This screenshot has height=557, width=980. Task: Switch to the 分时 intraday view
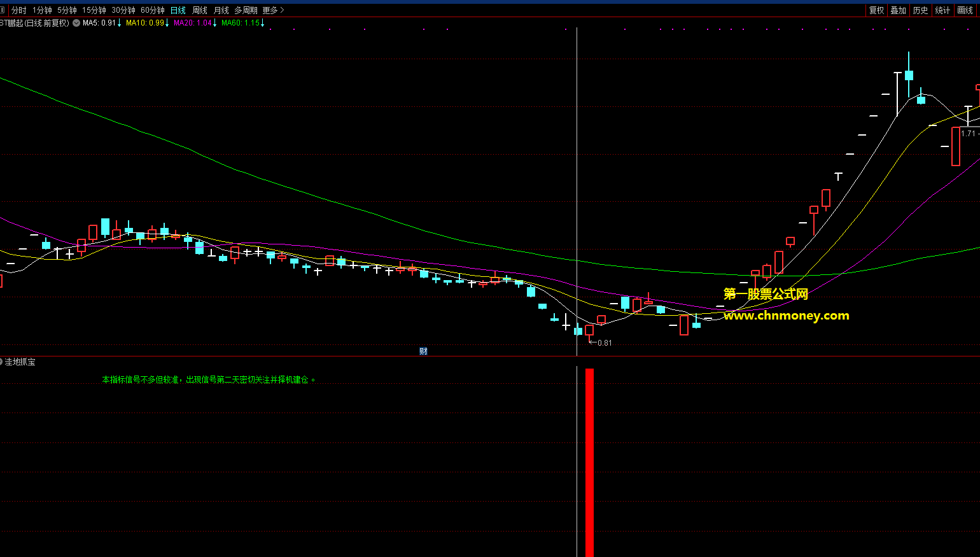(x=19, y=10)
